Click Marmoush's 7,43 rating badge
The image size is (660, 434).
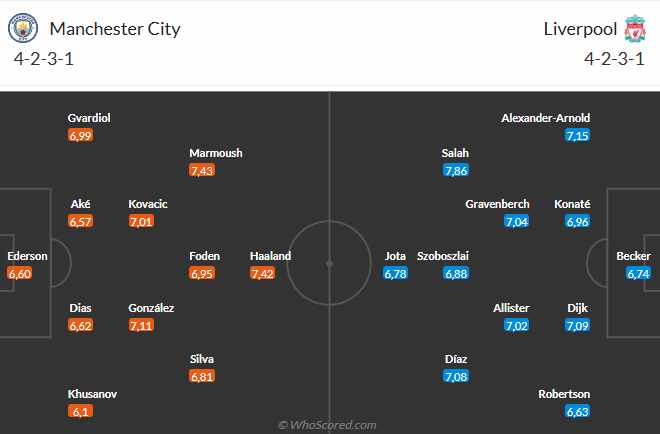click(202, 170)
